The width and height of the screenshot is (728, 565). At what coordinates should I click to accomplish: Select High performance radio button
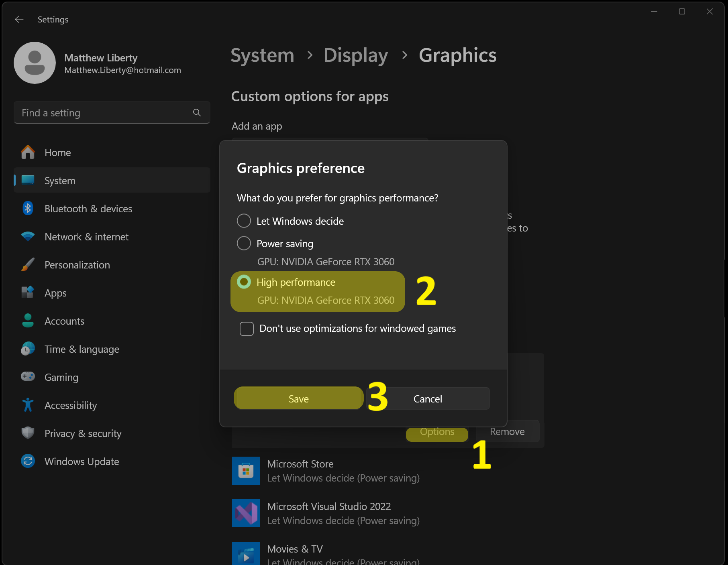[x=244, y=282]
